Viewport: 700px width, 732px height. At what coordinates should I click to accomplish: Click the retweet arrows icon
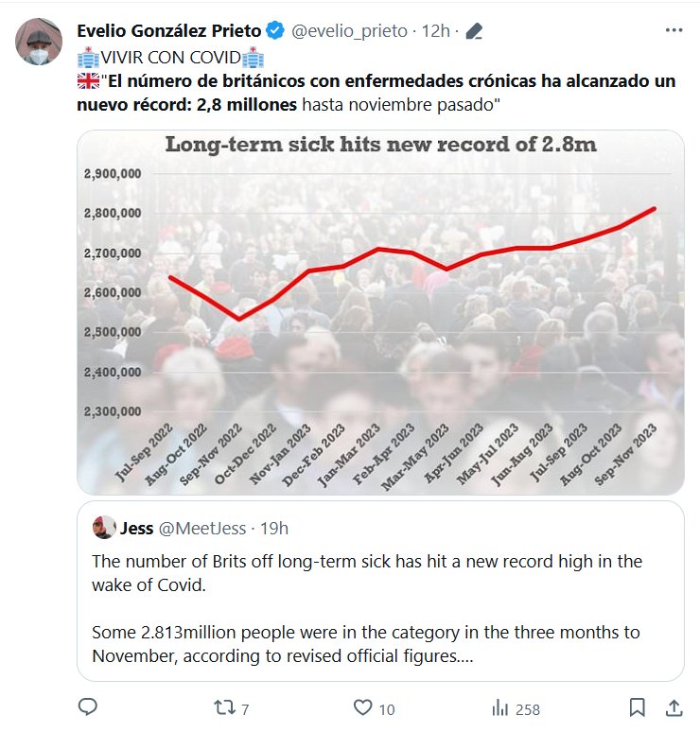(221, 707)
